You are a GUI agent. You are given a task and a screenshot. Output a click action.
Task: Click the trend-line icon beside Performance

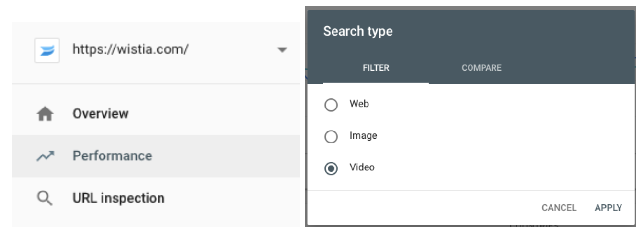pos(45,156)
